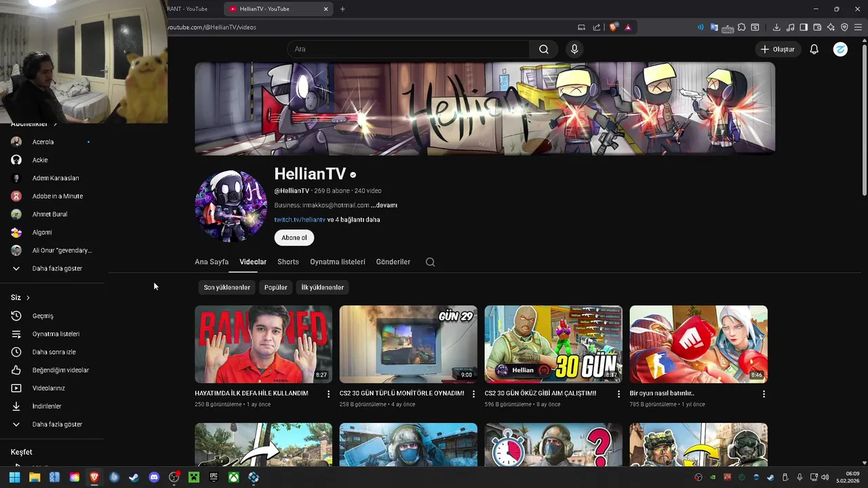Click the Oluştur create button
868x488 pixels.
pyautogui.click(x=777, y=49)
